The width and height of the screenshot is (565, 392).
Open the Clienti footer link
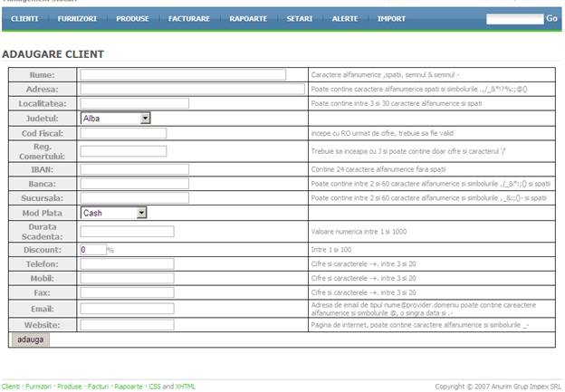tap(11, 387)
